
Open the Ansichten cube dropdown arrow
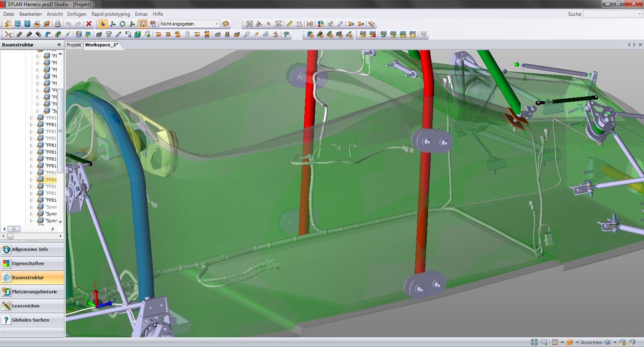[615, 342]
